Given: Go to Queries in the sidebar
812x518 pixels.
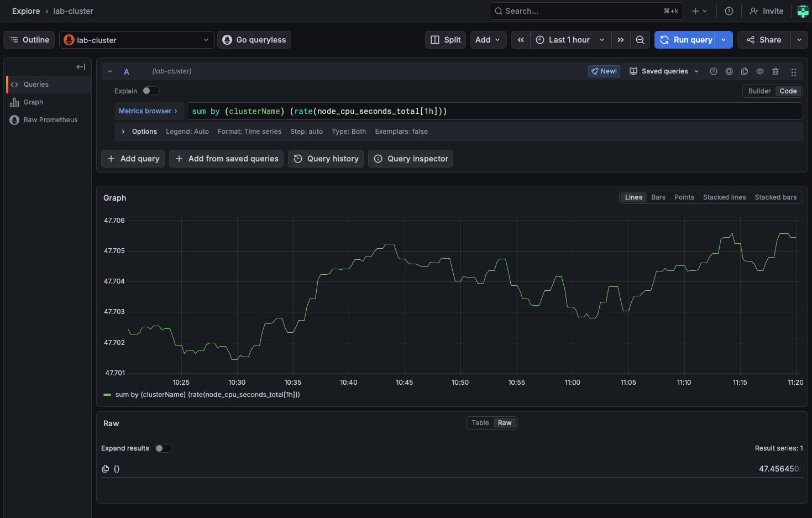Looking at the screenshot, I should [48, 85].
